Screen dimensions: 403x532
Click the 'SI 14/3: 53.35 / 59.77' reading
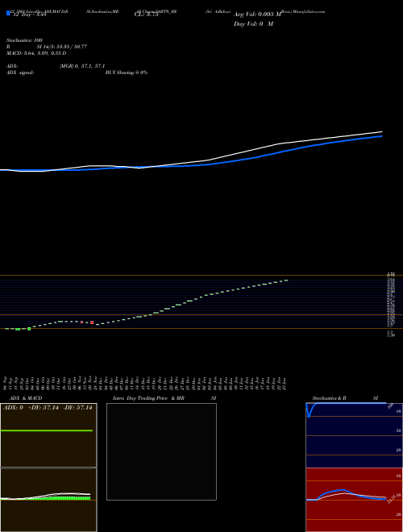coord(62,47)
